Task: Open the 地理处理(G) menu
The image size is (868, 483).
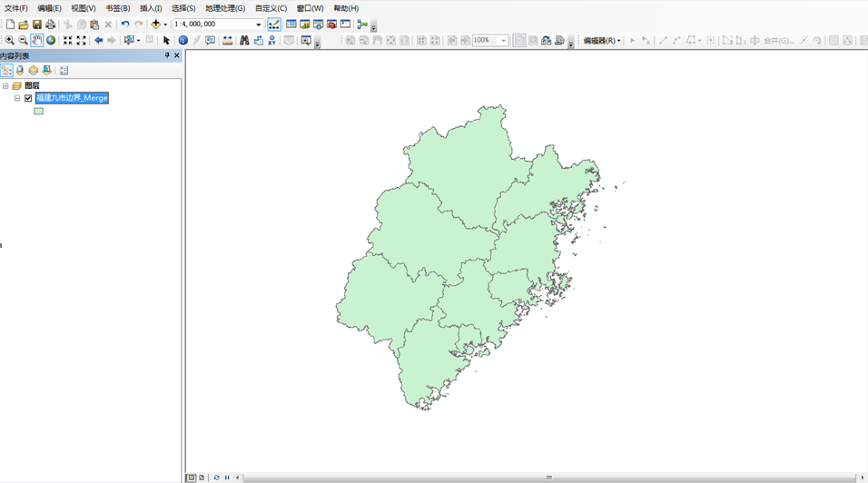Action: click(x=225, y=8)
